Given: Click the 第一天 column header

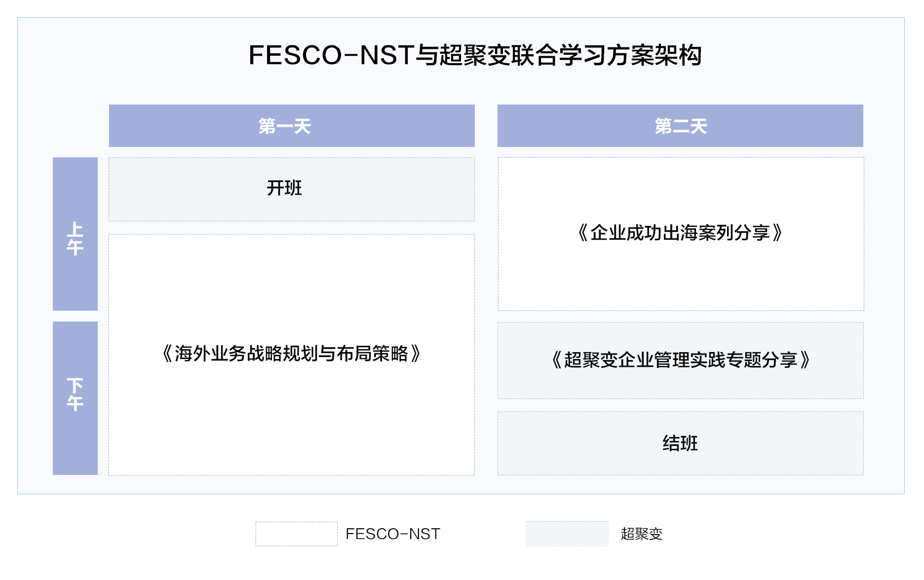Looking at the screenshot, I should pos(291,126).
